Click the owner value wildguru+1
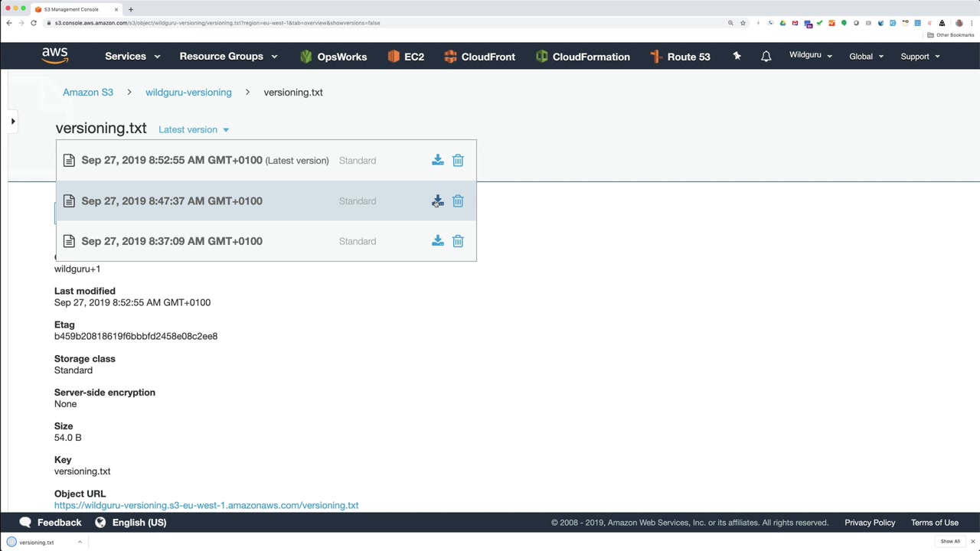The height and width of the screenshot is (551, 980). point(77,269)
